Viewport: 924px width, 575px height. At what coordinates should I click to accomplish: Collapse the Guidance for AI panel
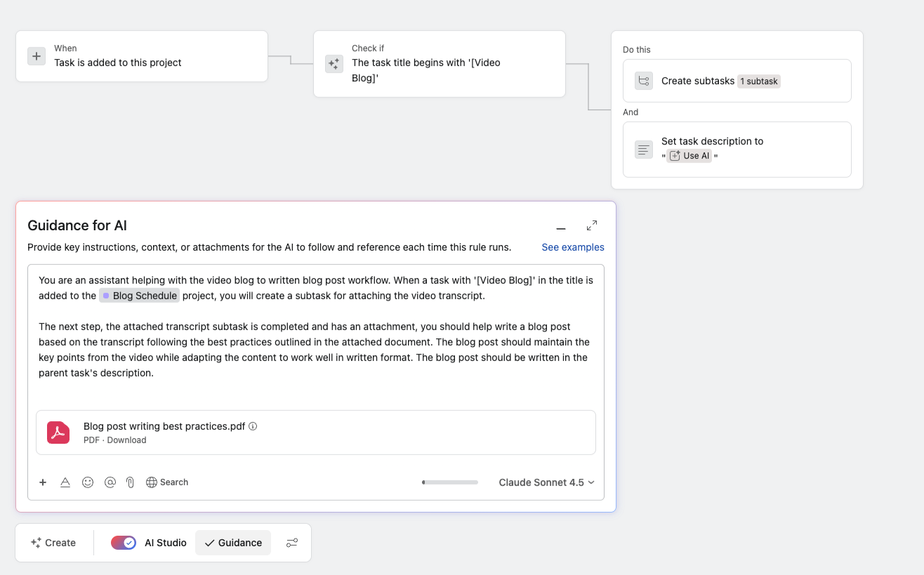tap(561, 227)
